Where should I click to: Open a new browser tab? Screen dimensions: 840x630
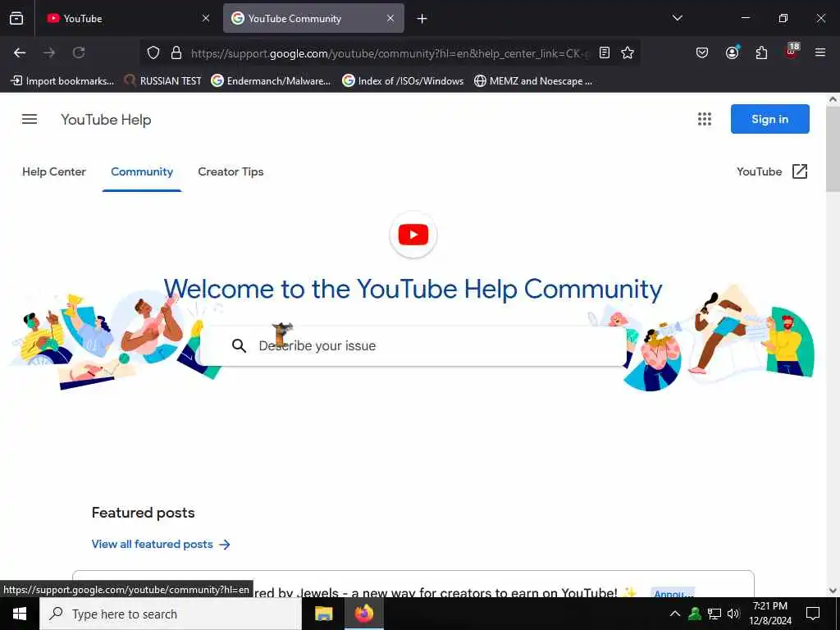tap(422, 19)
